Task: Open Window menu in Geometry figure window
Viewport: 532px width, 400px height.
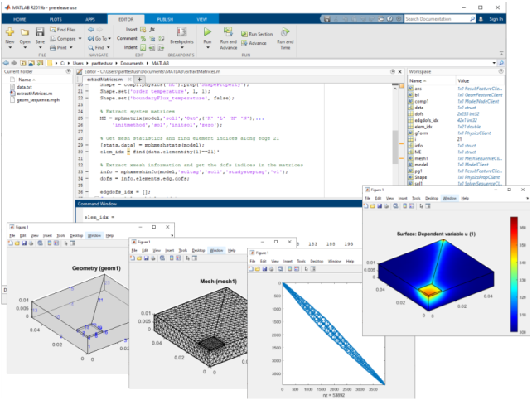Action: coord(94,235)
